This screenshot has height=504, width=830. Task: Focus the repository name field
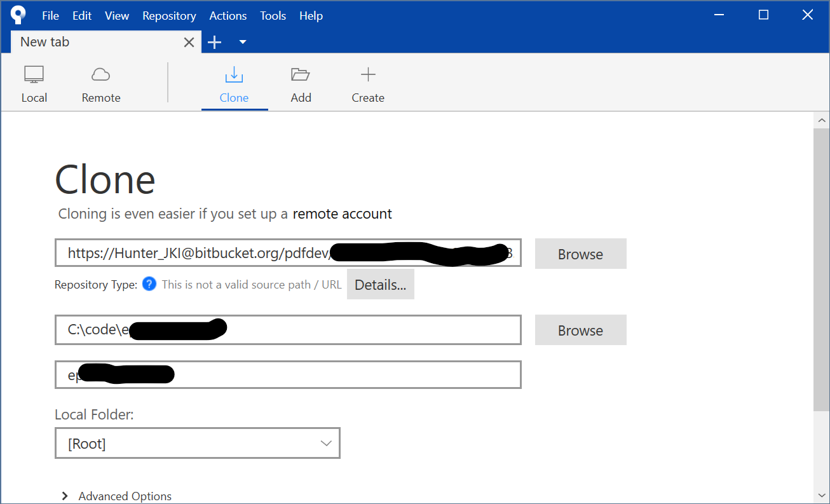pos(288,374)
